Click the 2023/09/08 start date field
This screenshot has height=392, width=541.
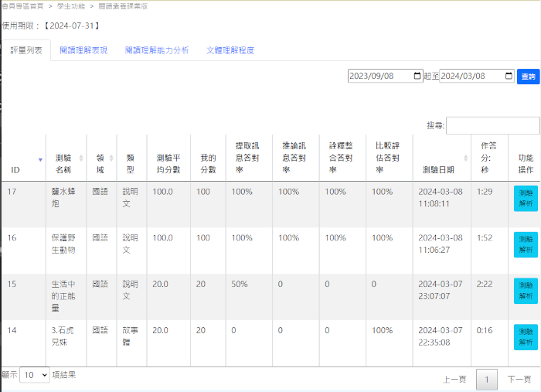pos(379,76)
